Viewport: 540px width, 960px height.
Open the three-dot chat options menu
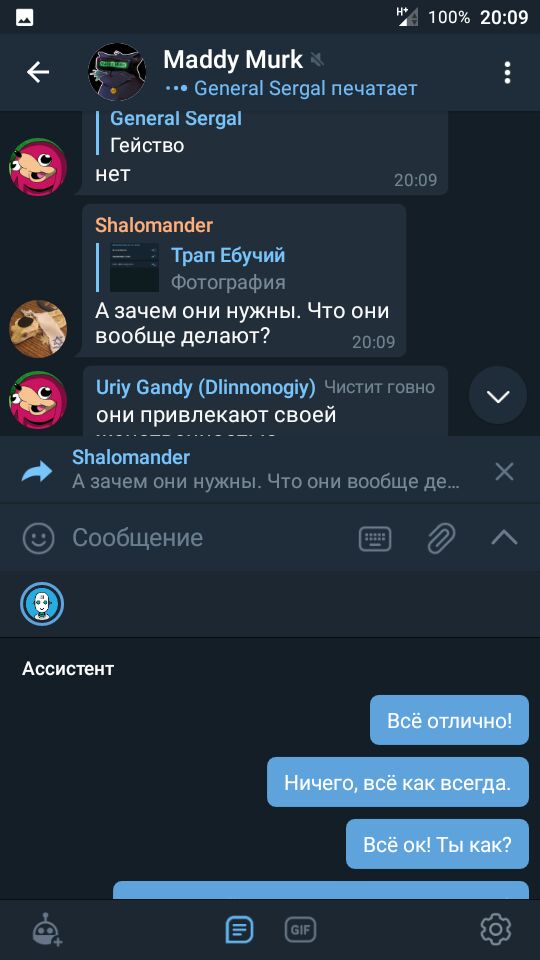[x=507, y=72]
